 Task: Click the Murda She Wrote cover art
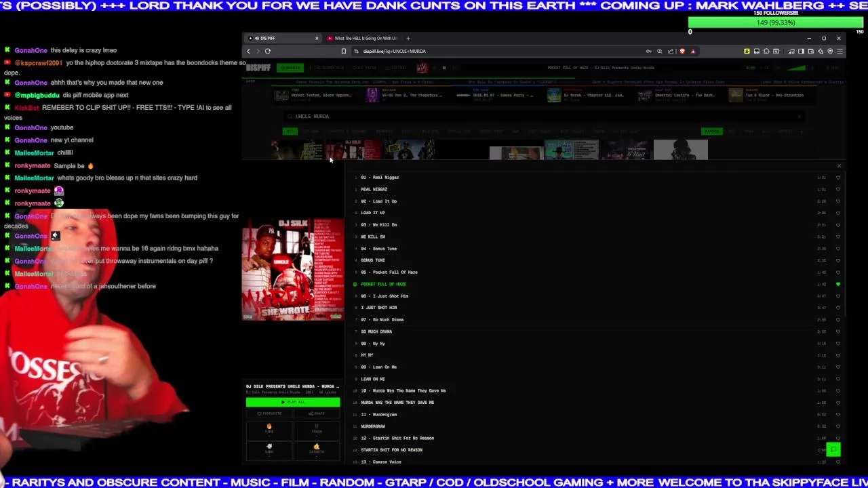(293, 269)
